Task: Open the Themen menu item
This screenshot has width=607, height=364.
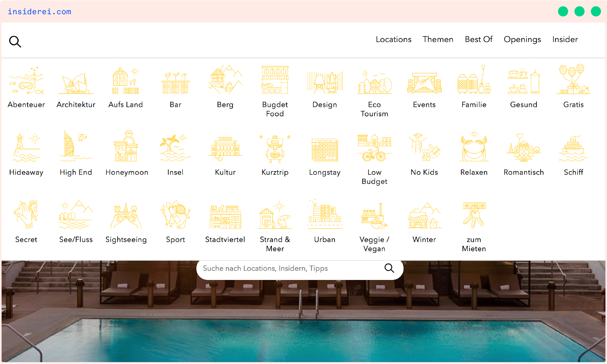Action: click(438, 39)
